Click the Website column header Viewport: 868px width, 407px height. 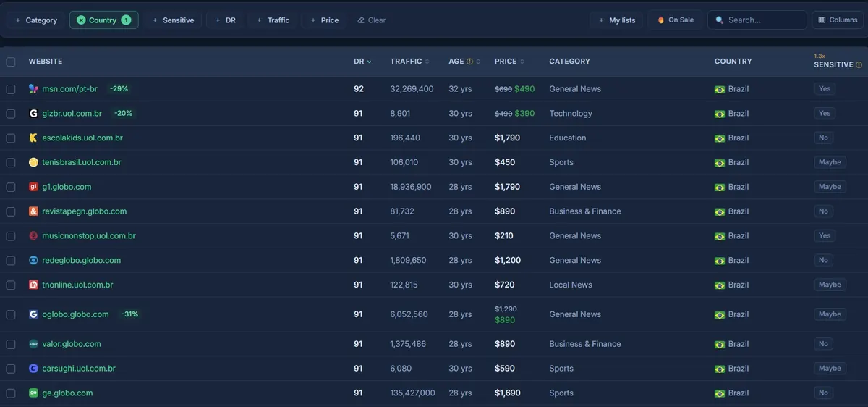click(46, 62)
